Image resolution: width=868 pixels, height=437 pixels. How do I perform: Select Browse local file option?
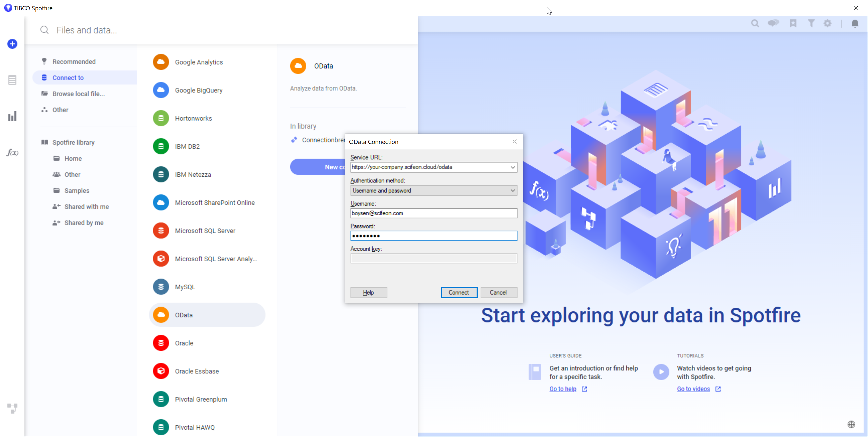click(79, 94)
